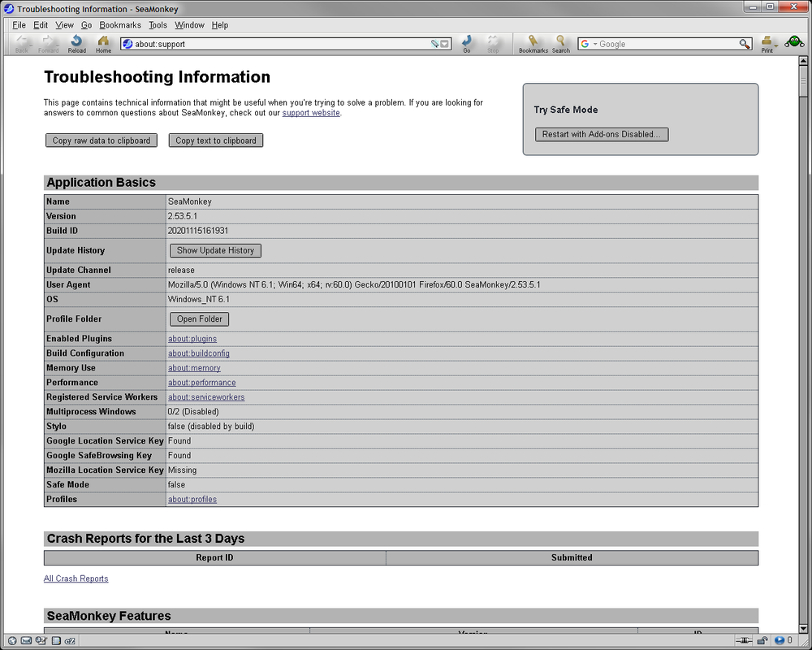This screenshot has width=812, height=650.
Task: Click Copy raw data to clipboard
Action: point(101,141)
